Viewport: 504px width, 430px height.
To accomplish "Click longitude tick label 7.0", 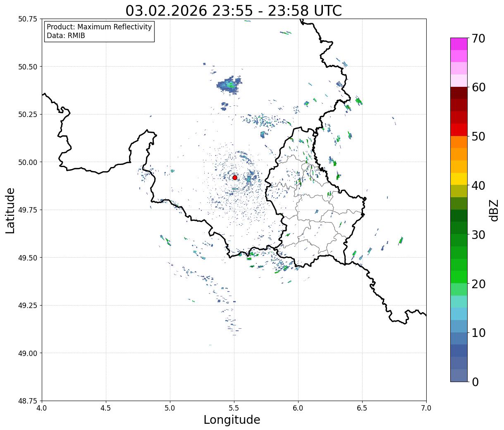I will tap(426, 408).
